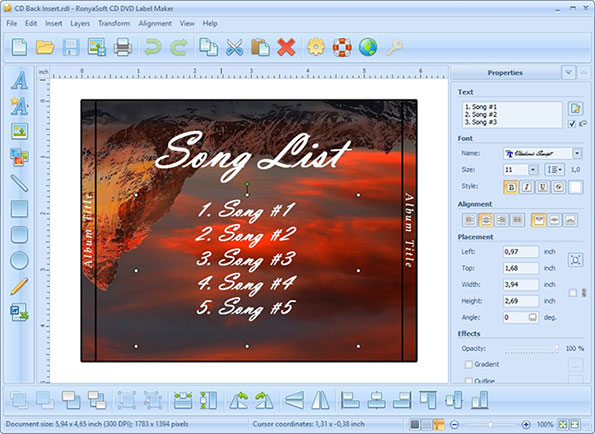The width and height of the screenshot is (595, 434).
Task: Select the Ellipse shape tool
Action: [x=19, y=260]
